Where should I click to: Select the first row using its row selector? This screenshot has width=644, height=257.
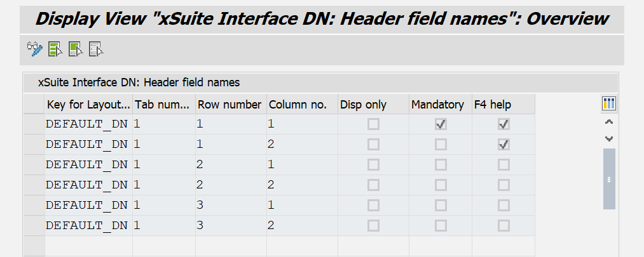[x=34, y=124]
